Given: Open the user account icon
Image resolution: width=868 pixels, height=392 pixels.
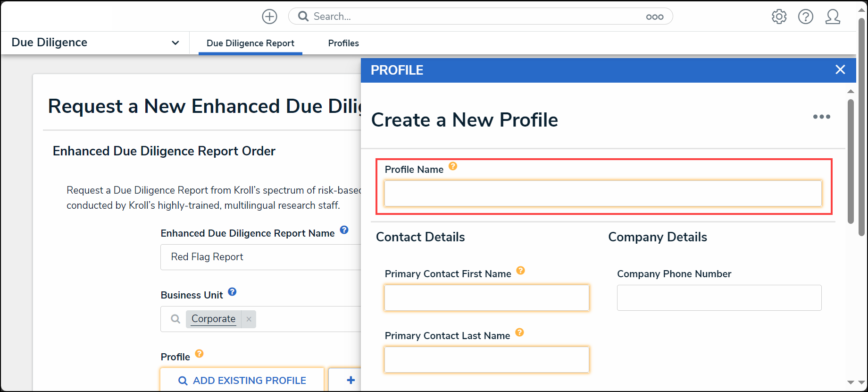Looking at the screenshot, I should point(833,17).
